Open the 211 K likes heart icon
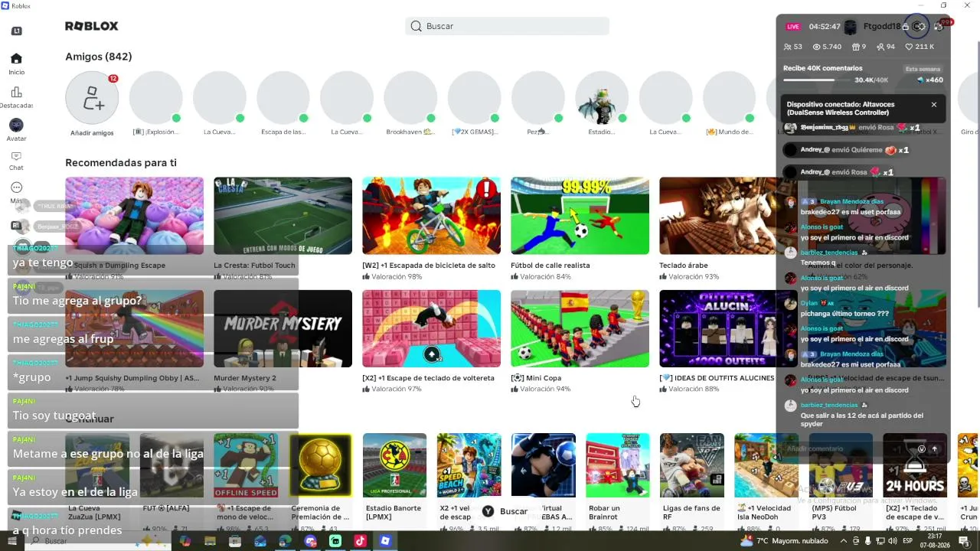This screenshot has width=980, height=551. (910, 47)
